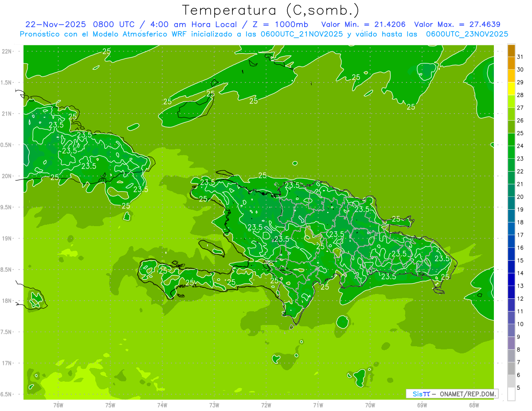
Task: Click the colorbar band between 30 and 31
Action: [x=511, y=63]
